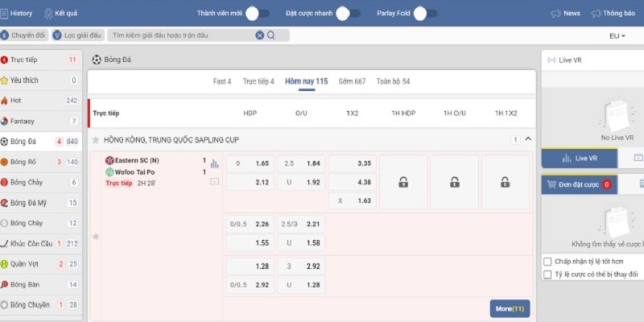Favorite the Hong Kong Sapling Cup league star
Viewport: 644px width, 322px height.
[96, 140]
